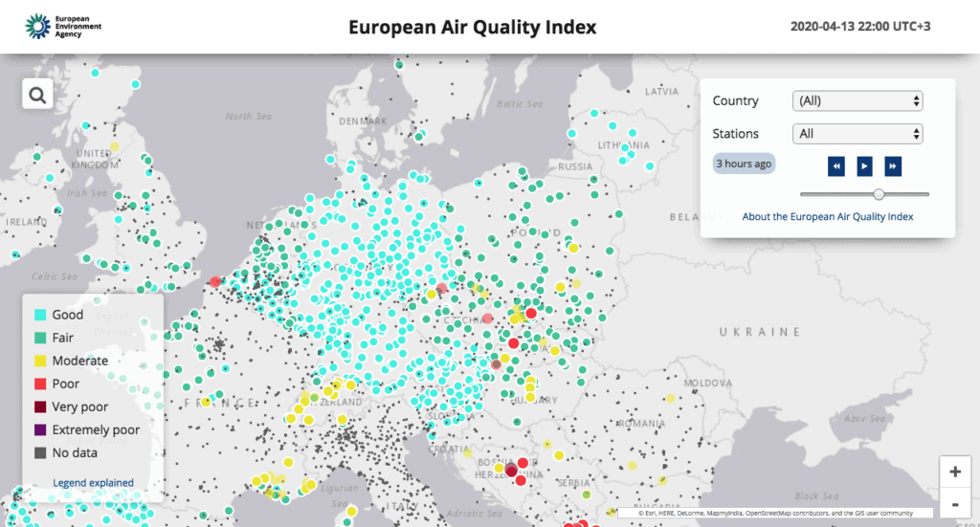This screenshot has height=527, width=980.
Task: Click the UKRAINE map label
Action: (759, 332)
